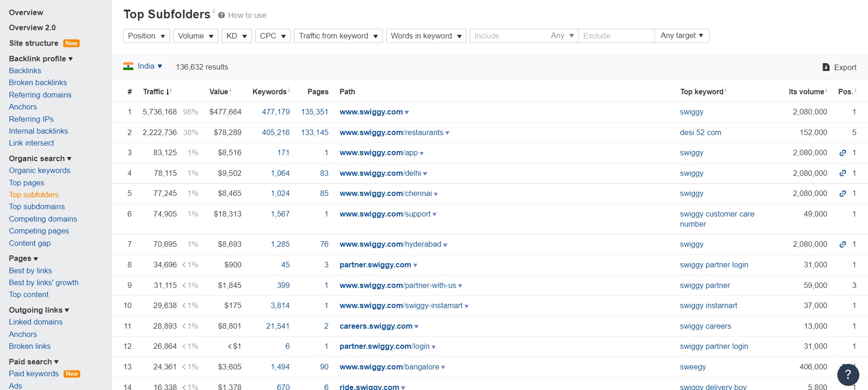868x390 pixels.
Task: Collapse the Pages sidebar section
Action: 23,258
